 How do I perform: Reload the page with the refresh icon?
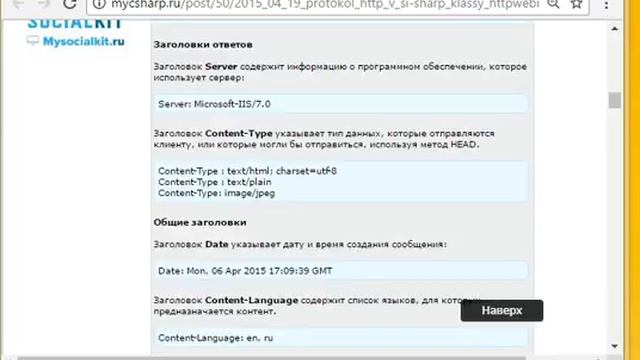click(x=70, y=4)
